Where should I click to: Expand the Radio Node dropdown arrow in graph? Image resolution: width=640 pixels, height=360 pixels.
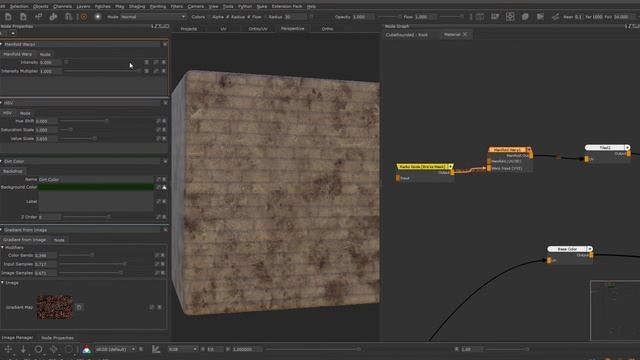[x=451, y=167]
